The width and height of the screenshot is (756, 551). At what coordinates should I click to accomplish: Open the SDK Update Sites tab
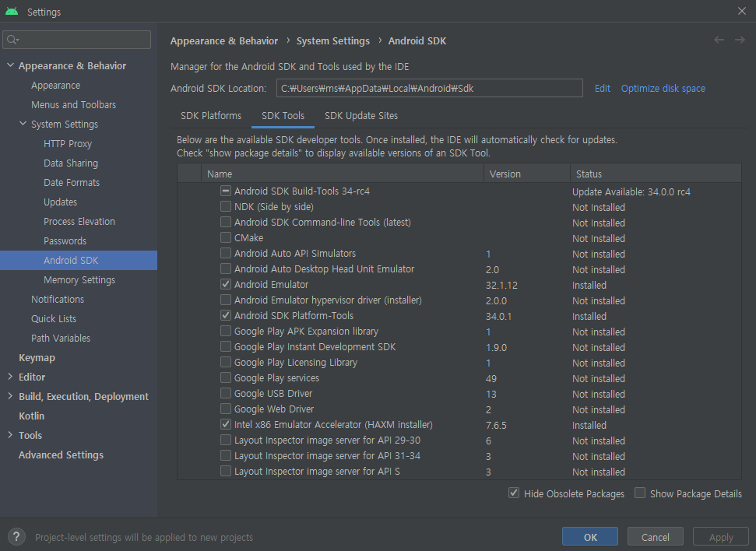coord(361,116)
